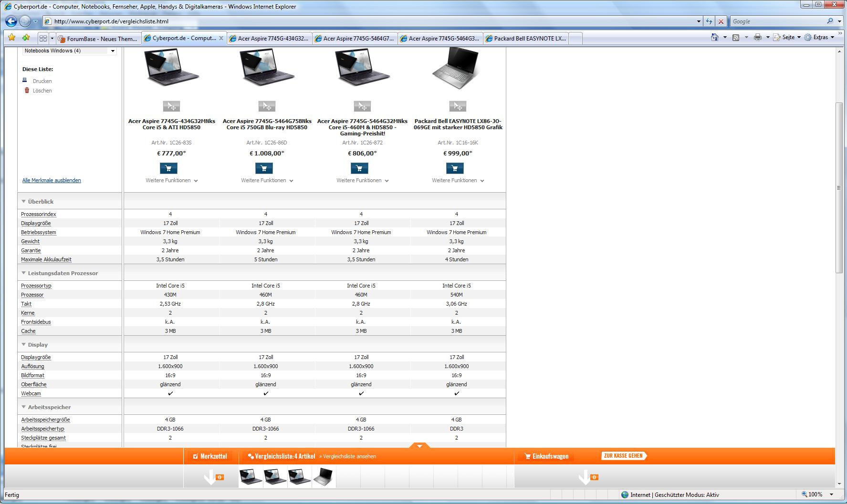Expand Weitere Funktionen under Acer 5464G32MNks
This screenshot has height=504, width=847.
[x=363, y=180]
